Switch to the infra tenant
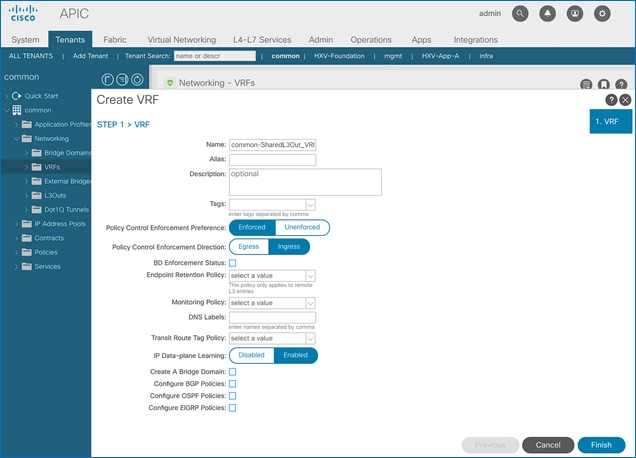 pyautogui.click(x=486, y=56)
